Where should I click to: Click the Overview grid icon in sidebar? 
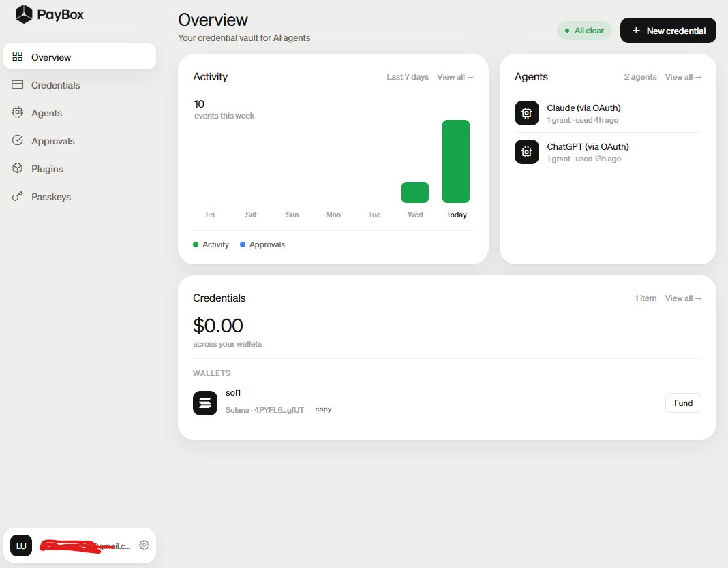[x=18, y=57]
